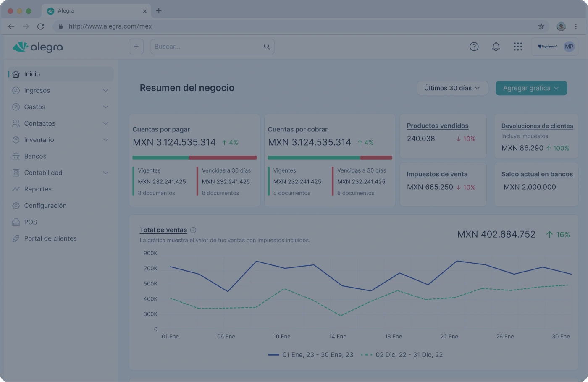Click the help question mark icon
Viewport: 588px width, 382px height.
point(474,47)
